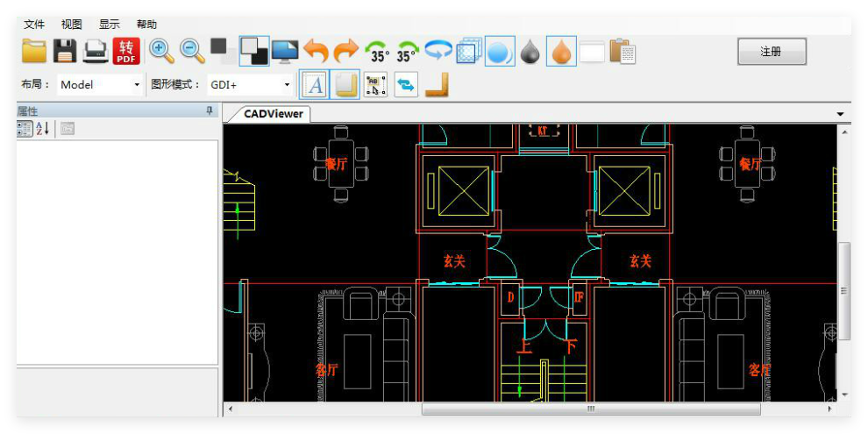Click the horizontal scrollbar right arrow
The image size is (868, 434).
click(829, 409)
